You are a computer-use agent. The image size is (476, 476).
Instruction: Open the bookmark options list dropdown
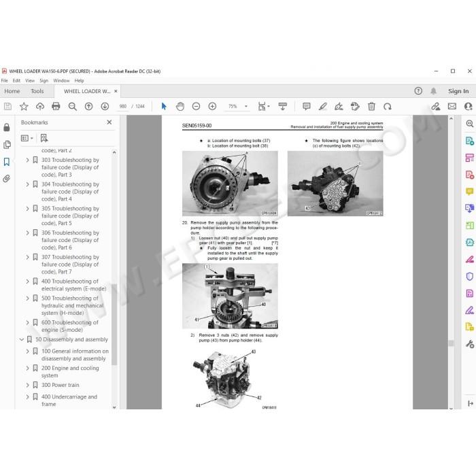coord(27,138)
